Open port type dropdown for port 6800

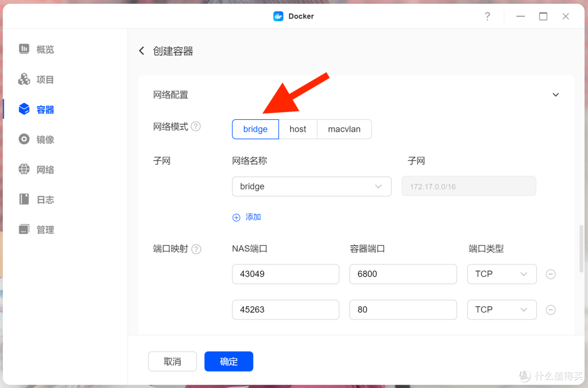[x=501, y=274]
